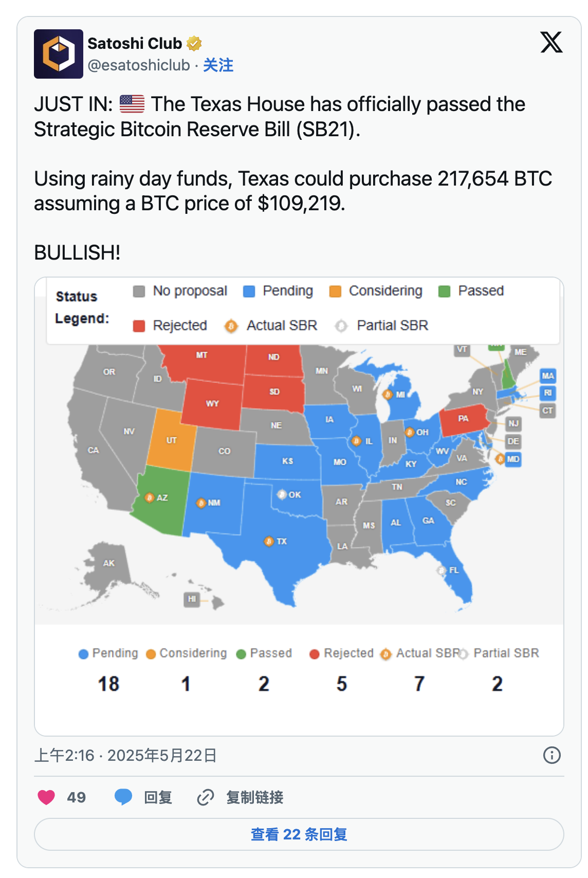The width and height of the screenshot is (588, 878).
Task: Click the gold verified badge
Action: [194, 44]
